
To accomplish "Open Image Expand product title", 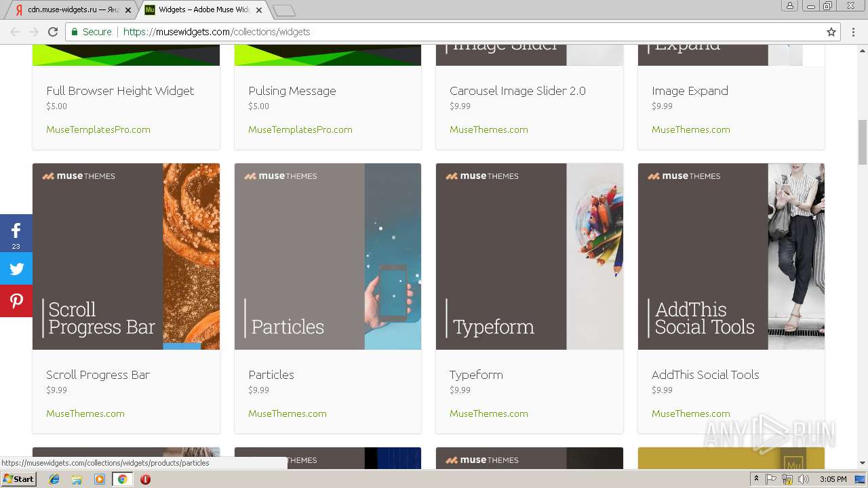I will tap(690, 91).
